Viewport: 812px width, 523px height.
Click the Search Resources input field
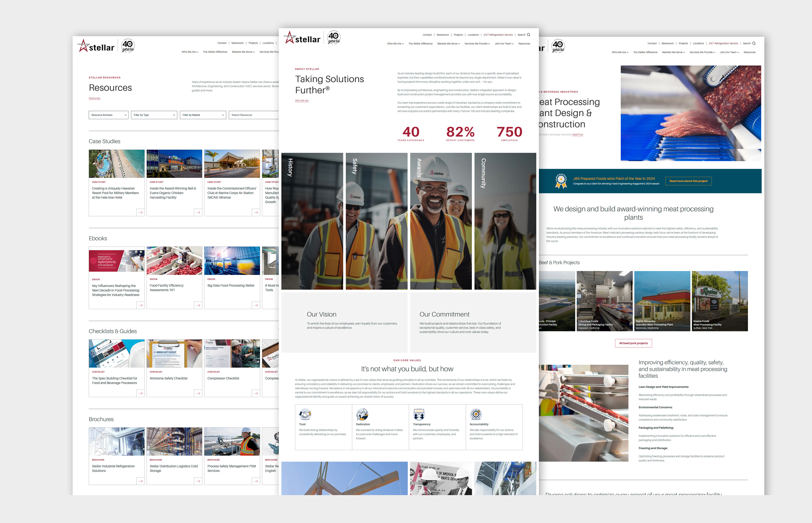(254, 115)
